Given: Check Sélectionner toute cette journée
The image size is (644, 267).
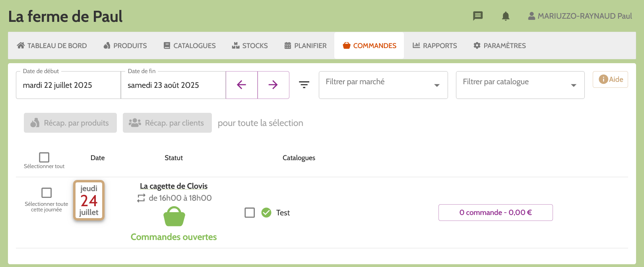Looking at the screenshot, I should coord(46,193).
